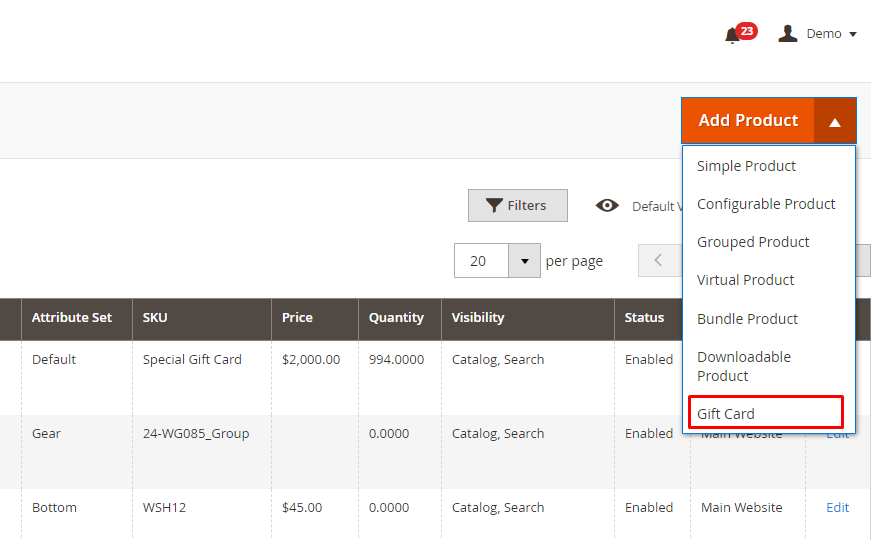
Task: Open the per page count dropdown
Action: [524, 261]
